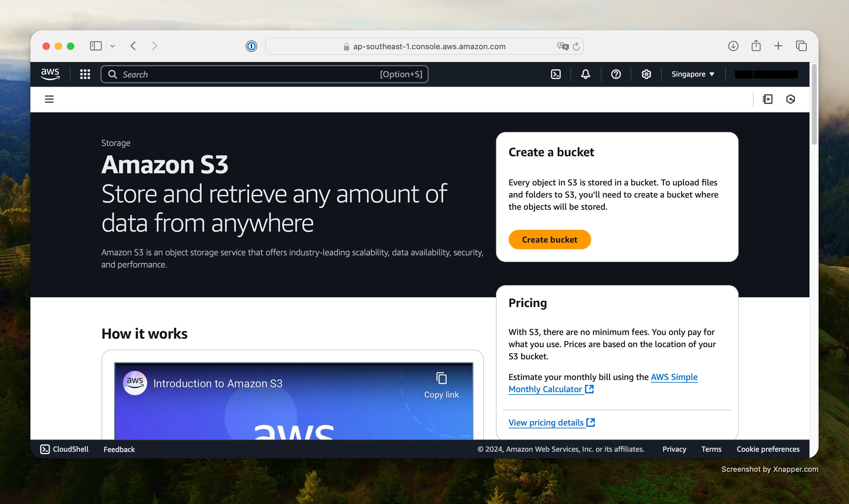The image size is (849, 504).
Task: Open the View pricing details link
Action: pyautogui.click(x=551, y=423)
